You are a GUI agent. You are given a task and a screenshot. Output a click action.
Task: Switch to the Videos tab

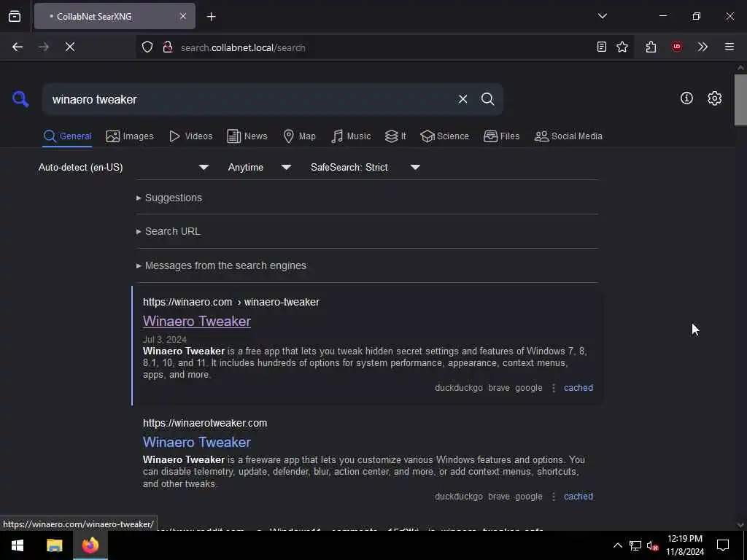coord(190,136)
